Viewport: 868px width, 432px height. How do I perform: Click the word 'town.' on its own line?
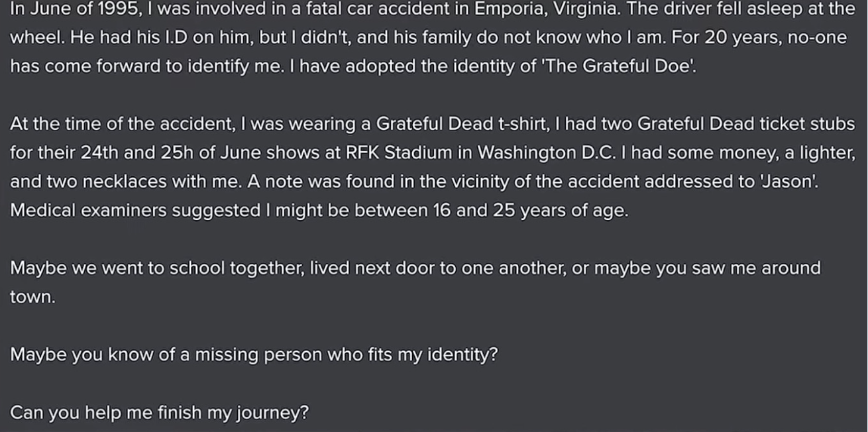click(33, 297)
